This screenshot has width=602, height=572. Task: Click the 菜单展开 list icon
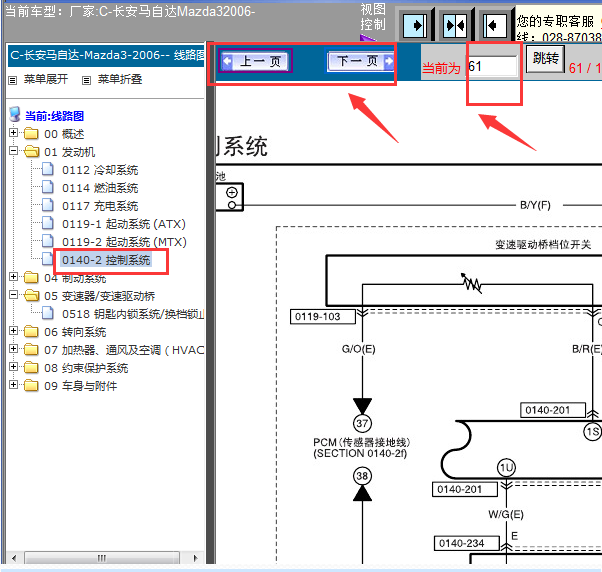click(x=13, y=80)
